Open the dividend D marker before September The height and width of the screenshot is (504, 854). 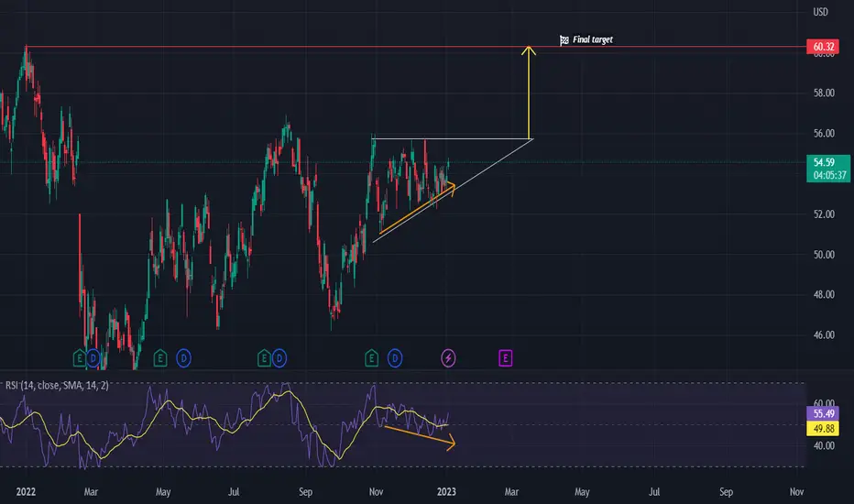pyautogui.click(x=279, y=358)
